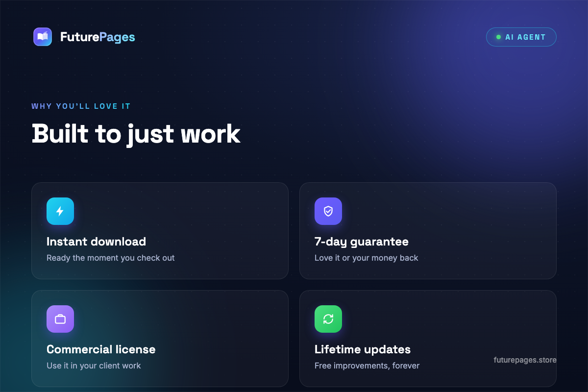Click the word Pages in the logo
The width and height of the screenshot is (588, 392).
click(x=117, y=37)
